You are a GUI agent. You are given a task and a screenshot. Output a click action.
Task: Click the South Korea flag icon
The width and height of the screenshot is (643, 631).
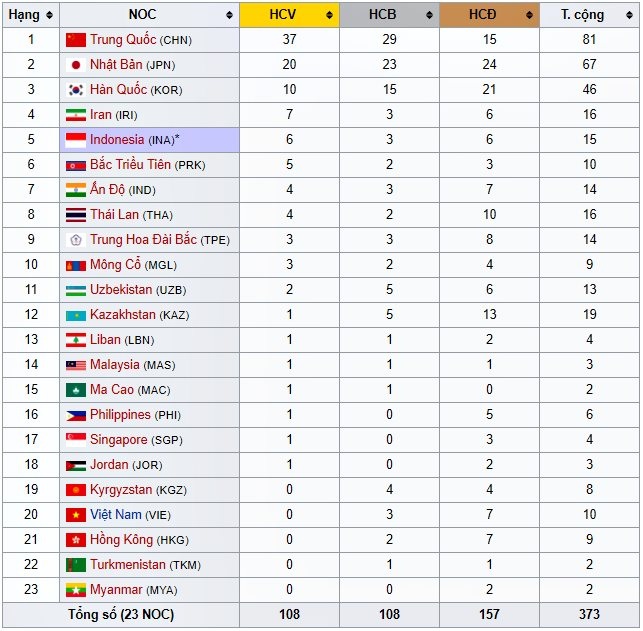click(76, 90)
